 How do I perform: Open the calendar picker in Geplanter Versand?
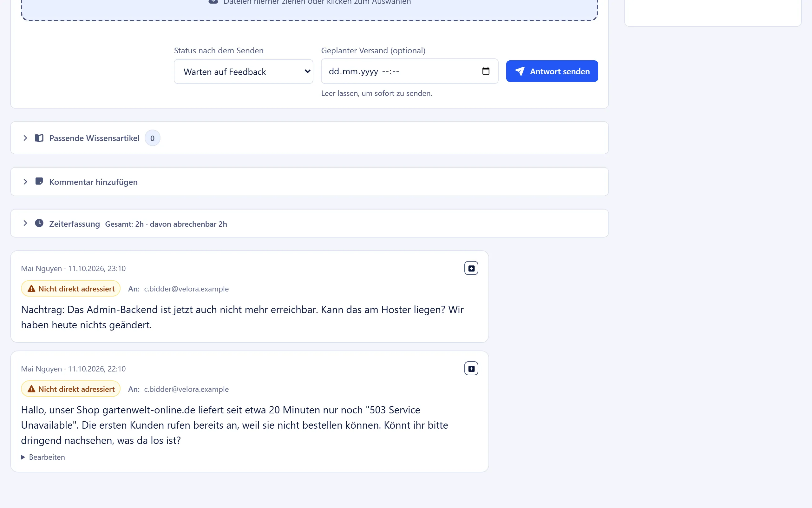486,71
